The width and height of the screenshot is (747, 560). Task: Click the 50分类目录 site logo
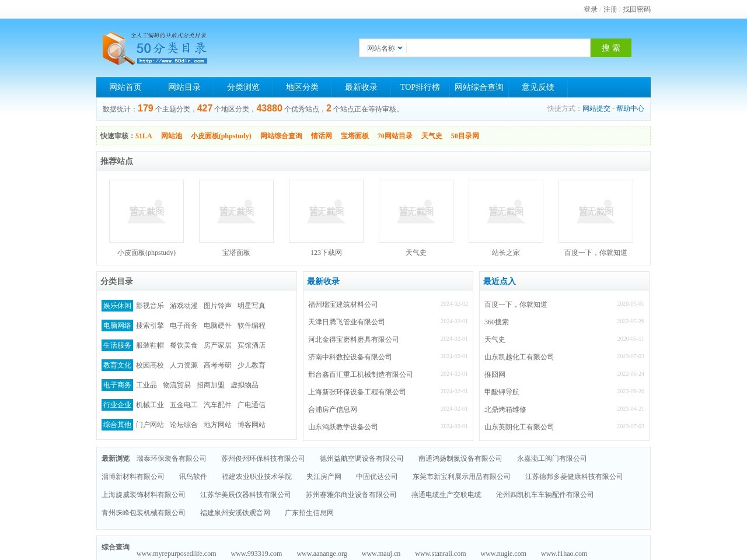click(x=155, y=48)
